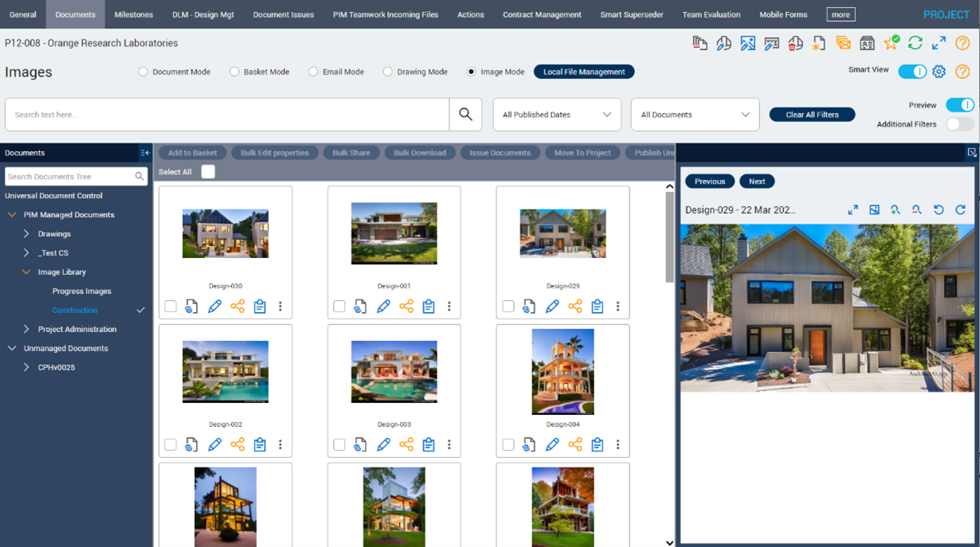This screenshot has width=980, height=547.
Task: Click the green refresh icon in top toolbar
Action: [x=915, y=43]
